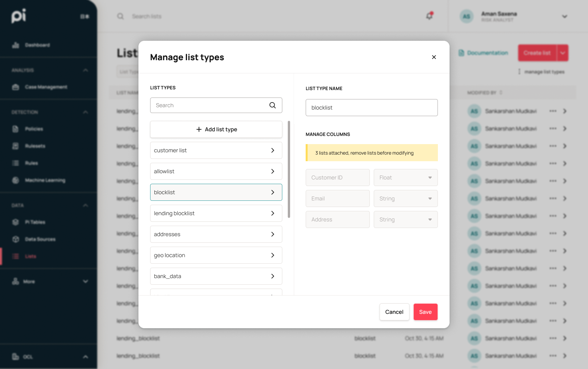Open Rulesets in sidebar

click(35, 146)
